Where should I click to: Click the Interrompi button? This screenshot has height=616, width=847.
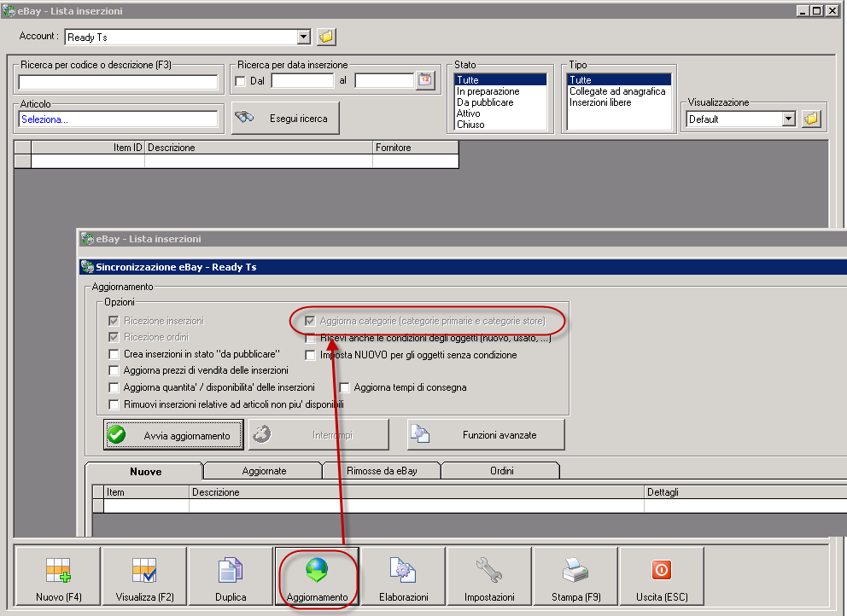pos(318,435)
